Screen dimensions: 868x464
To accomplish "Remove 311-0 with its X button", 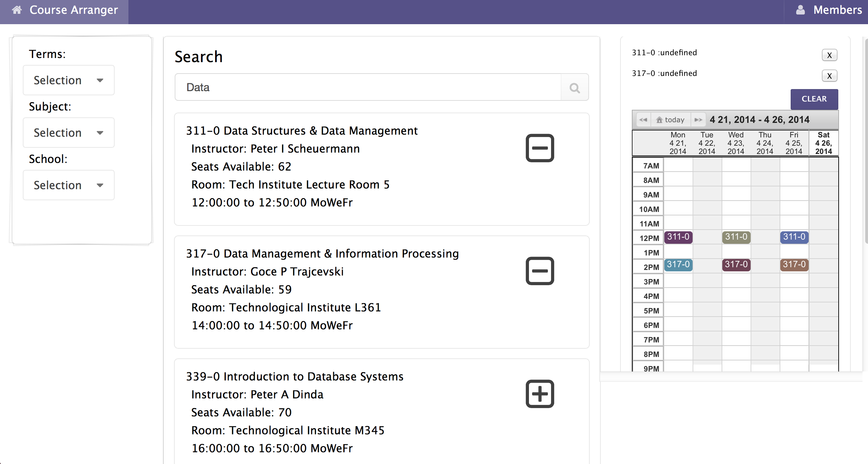I will click(x=829, y=55).
